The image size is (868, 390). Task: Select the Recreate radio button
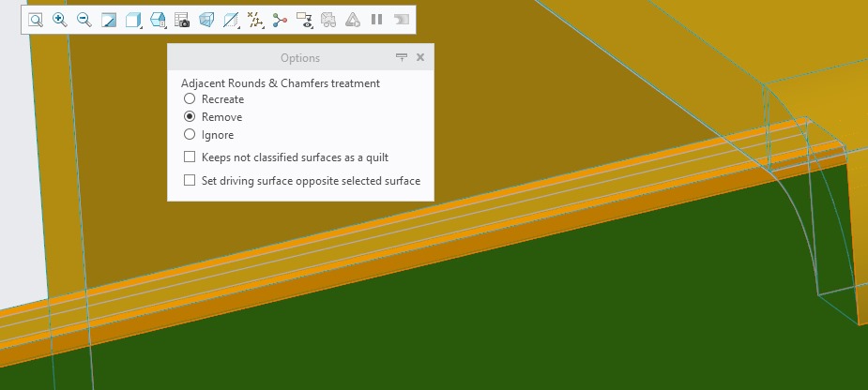coord(190,99)
